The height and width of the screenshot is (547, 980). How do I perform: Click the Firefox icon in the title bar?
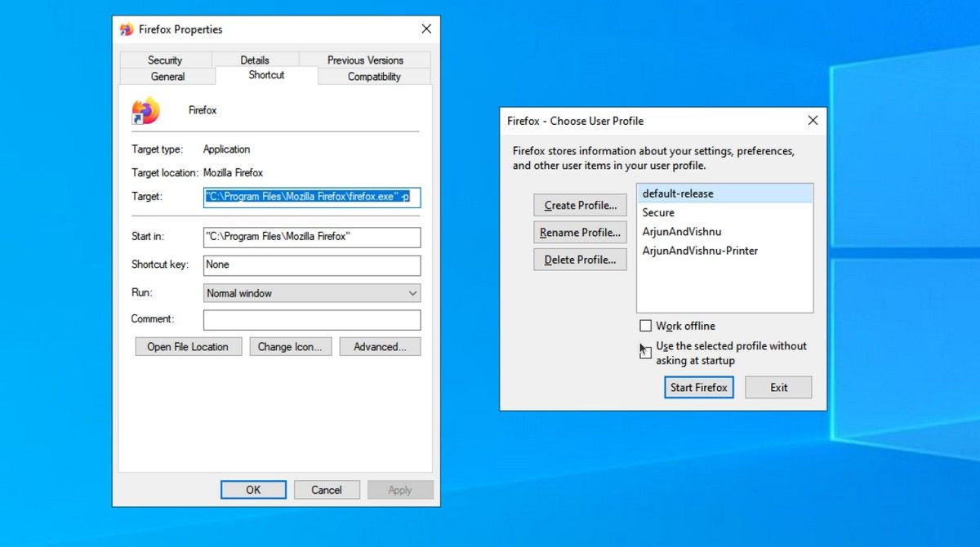[x=127, y=29]
